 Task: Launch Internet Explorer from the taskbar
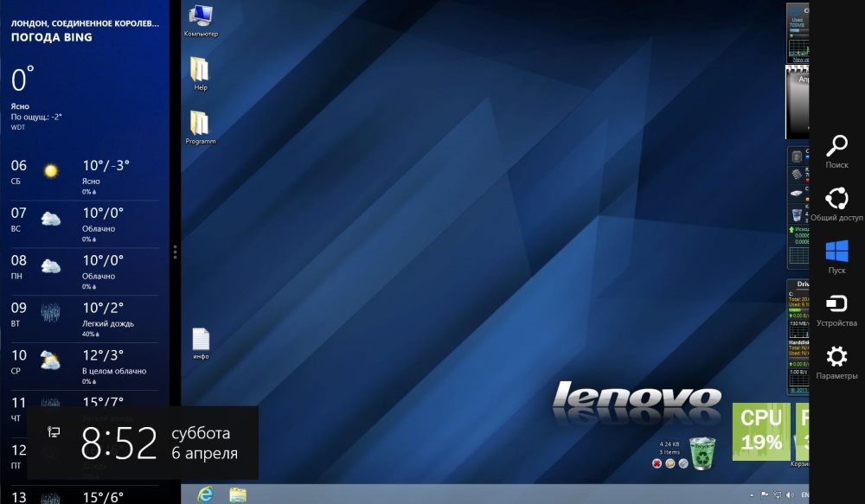206,494
